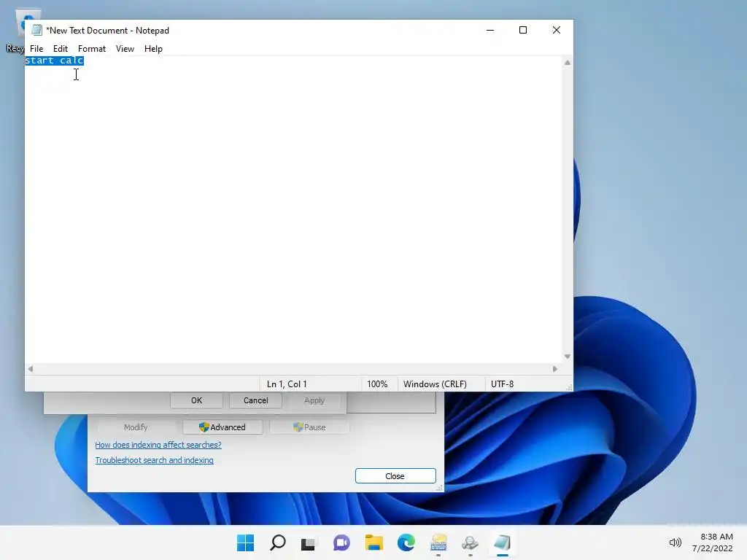Maximize the Notepad window
The image size is (747, 560).
pos(522,30)
